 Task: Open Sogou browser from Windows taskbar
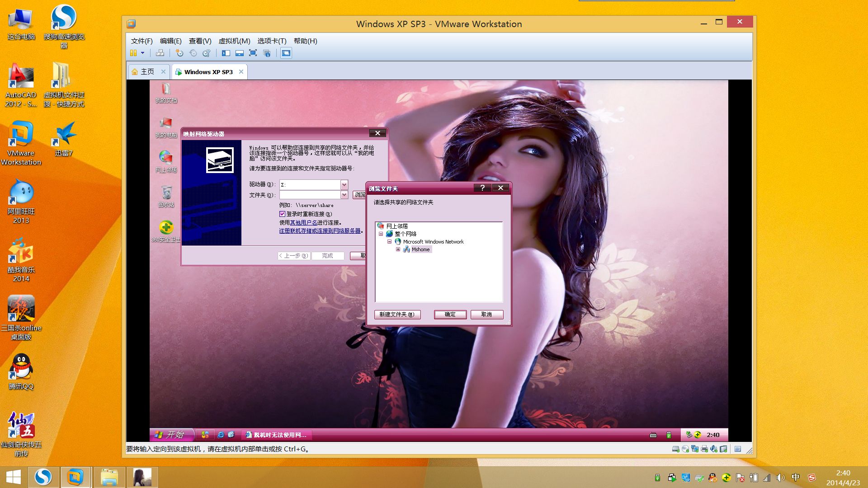coord(43,477)
